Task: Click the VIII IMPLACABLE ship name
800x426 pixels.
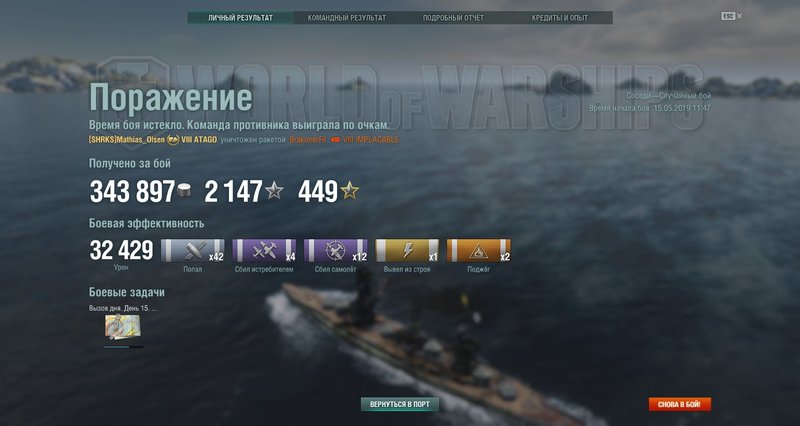Action: 371,140
